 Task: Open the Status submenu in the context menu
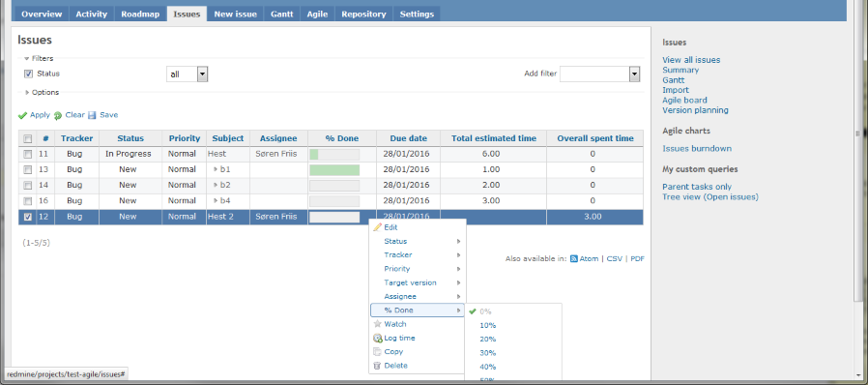click(418, 241)
